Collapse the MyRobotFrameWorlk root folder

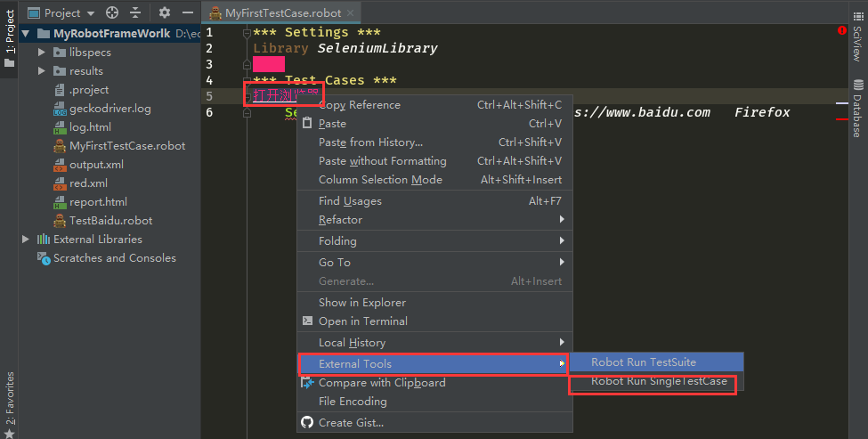tap(26, 34)
